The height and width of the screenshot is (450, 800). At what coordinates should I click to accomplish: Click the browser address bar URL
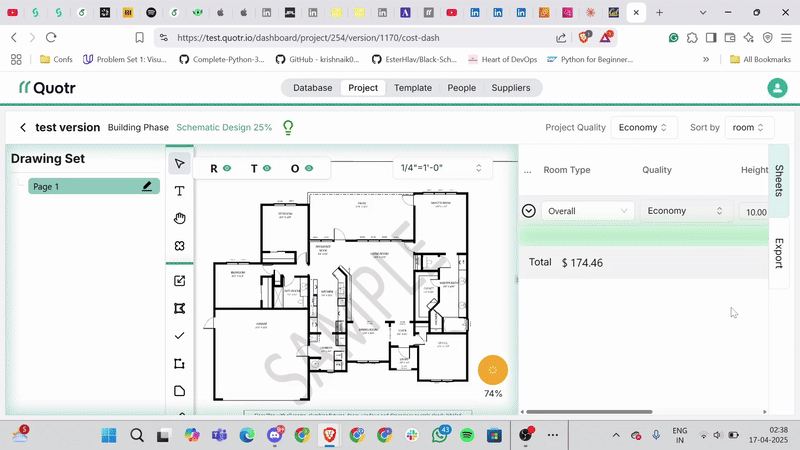tap(308, 38)
